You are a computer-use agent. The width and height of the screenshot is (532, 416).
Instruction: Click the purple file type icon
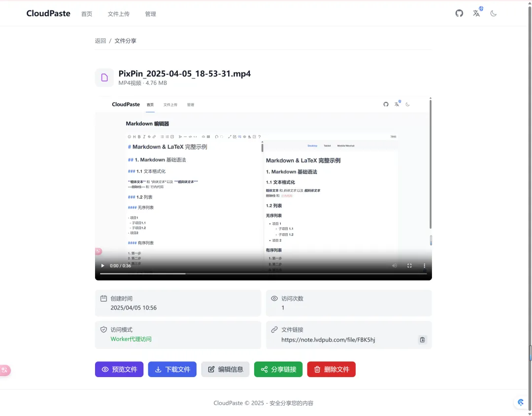(104, 77)
